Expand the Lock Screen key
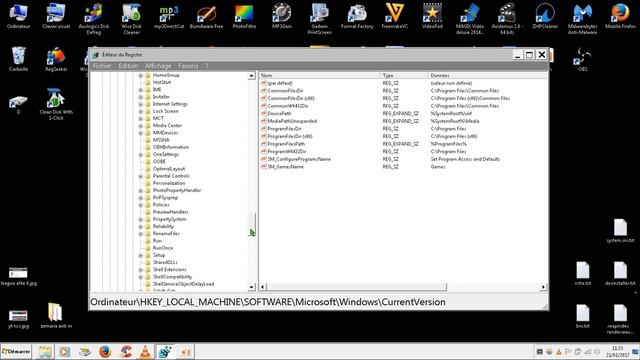Screen dimensions: 640x360 140,111
